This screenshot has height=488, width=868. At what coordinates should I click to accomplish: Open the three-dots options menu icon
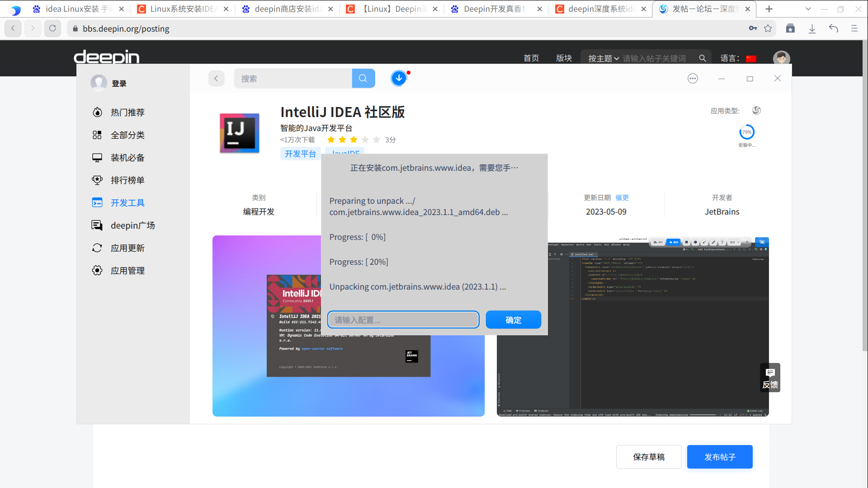click(693, 78)
